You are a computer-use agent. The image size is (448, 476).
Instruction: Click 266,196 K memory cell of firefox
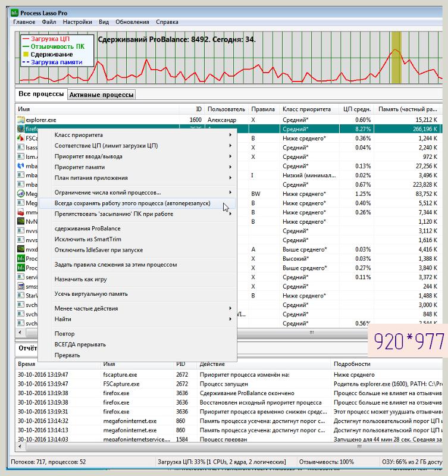coord(408,129)
